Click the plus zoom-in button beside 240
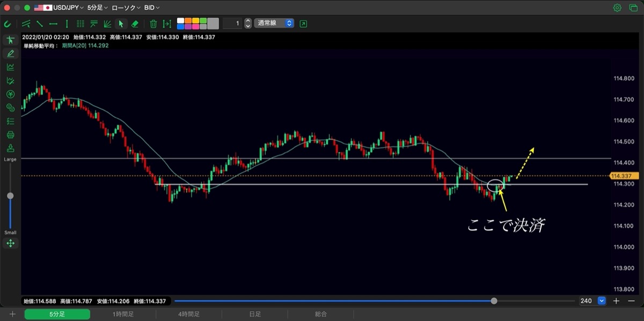This screenshot has height=321, width=644. point(617,301)
